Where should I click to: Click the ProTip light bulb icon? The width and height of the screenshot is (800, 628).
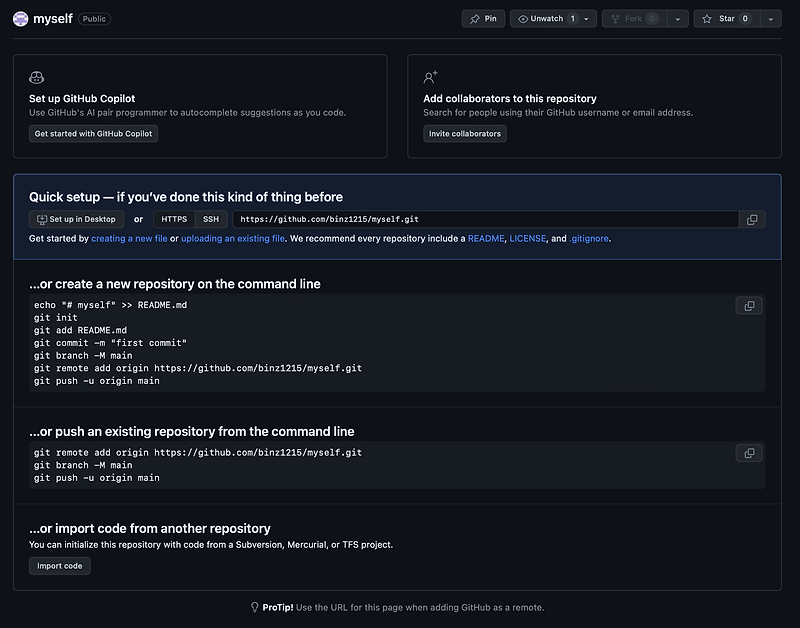255,607
